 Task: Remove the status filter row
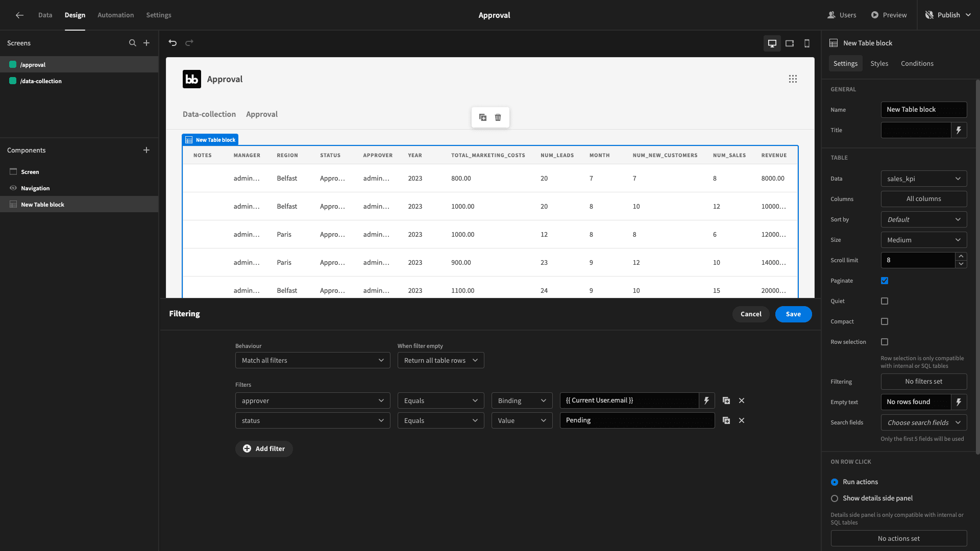tap(742, 420)
